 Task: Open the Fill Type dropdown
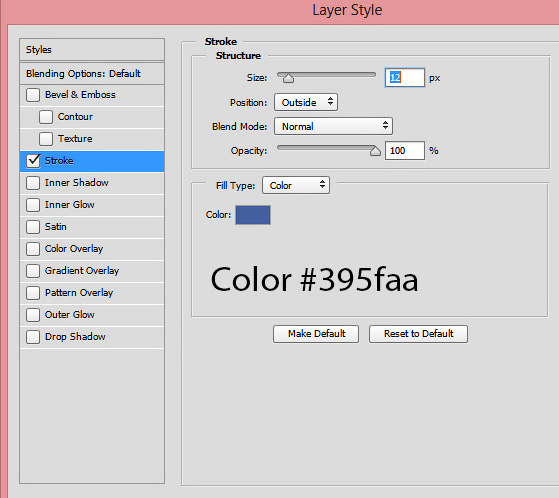pyautogui.click(x=296, y=185)
